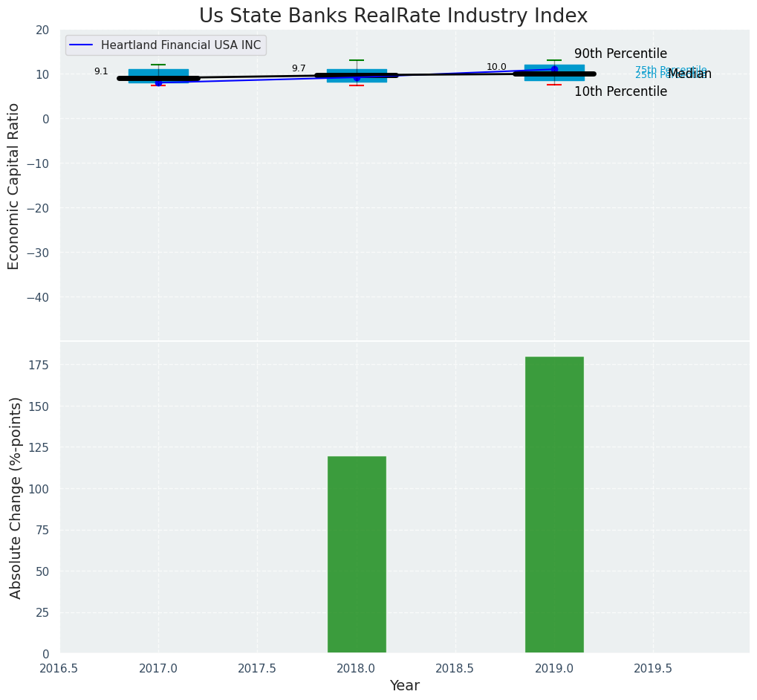Click the Economic Capital Ratio axis label
Viewport: 757px width, 700px height.
coord(14,186)
